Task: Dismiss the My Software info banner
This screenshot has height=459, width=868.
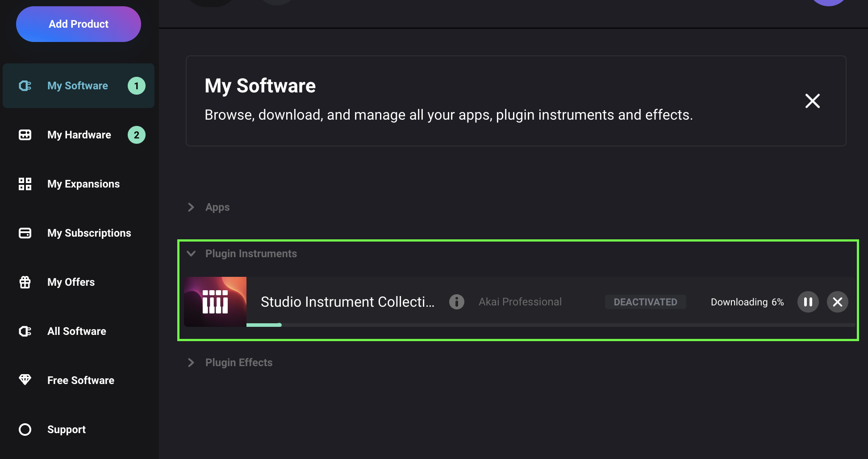Action: point(812,101)
